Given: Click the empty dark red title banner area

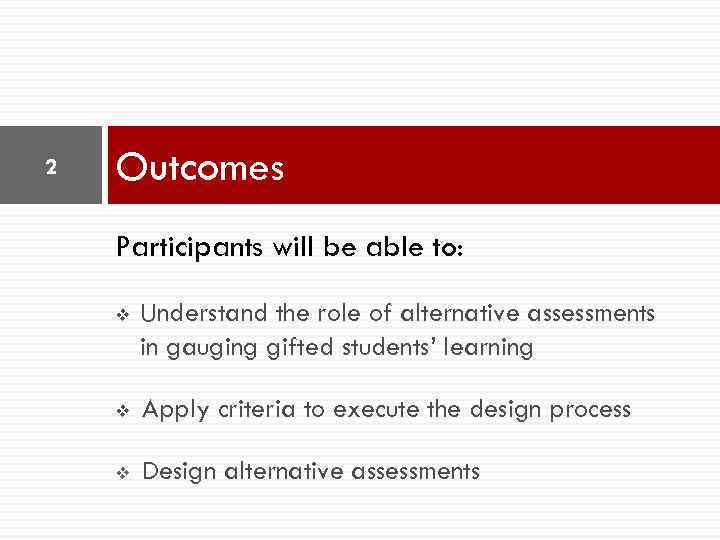Looking at the screenshot, I should (x=500, y=166).
